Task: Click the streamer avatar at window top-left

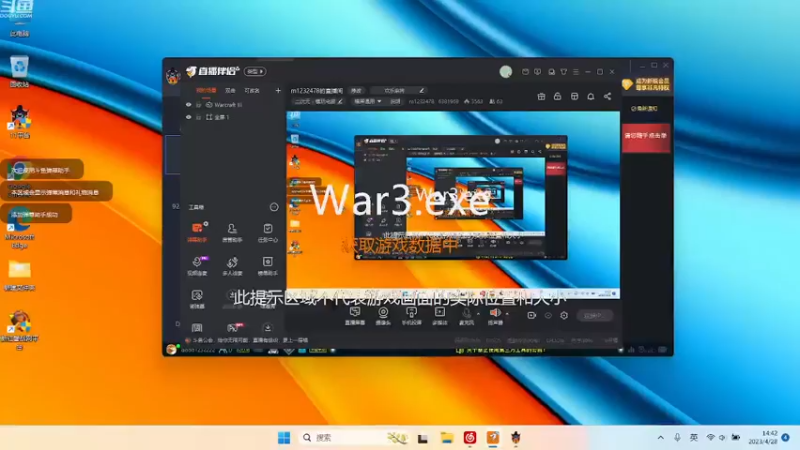Action: click(173, 76)
